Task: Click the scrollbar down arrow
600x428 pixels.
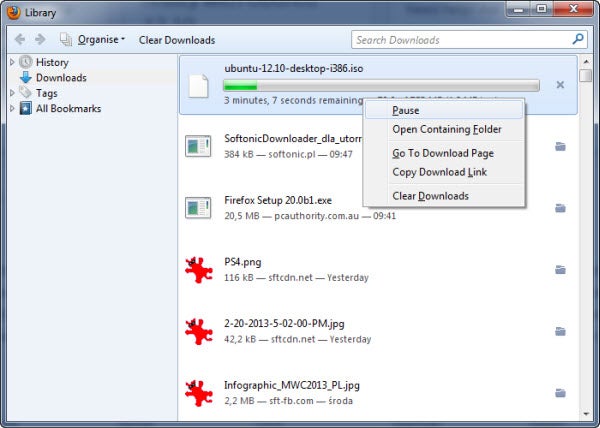Action: (x=586, y=413)
